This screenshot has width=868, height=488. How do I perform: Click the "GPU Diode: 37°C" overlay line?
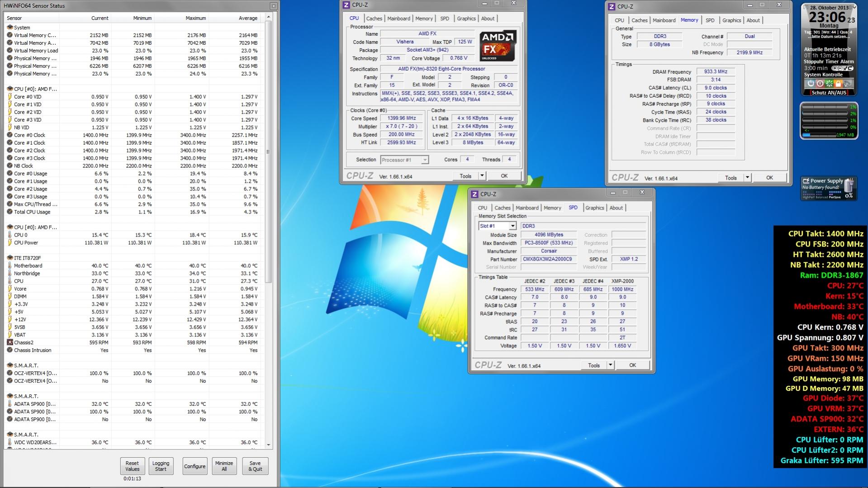(x=833, y=398)
